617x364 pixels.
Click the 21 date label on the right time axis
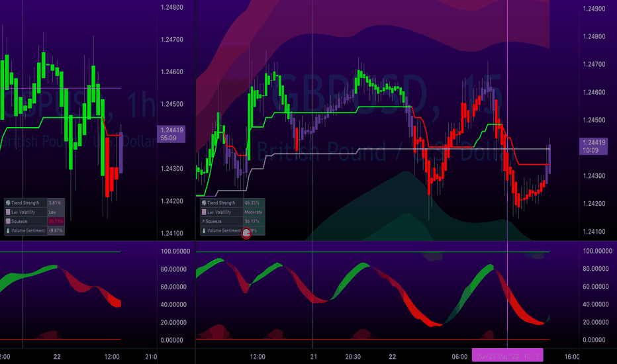[x=314, y=357]
